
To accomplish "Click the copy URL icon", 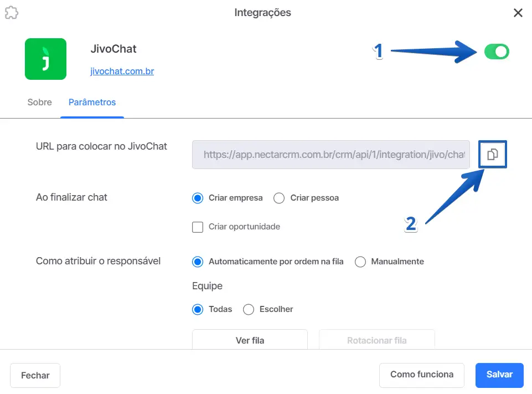I will [493, 155].
